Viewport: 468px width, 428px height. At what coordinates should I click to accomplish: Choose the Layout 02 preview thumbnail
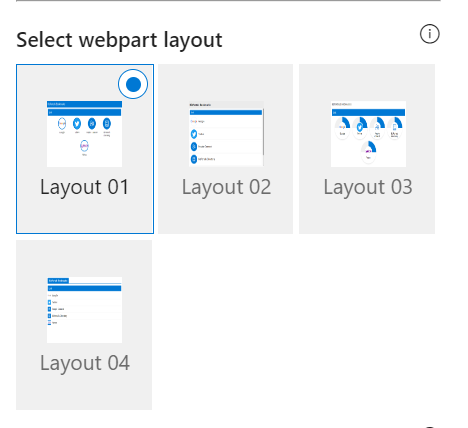click(226, 134)
